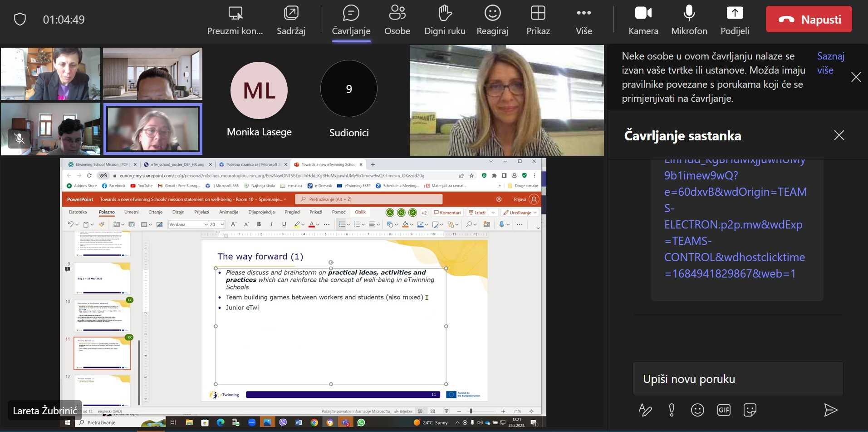Toggle the Čavrljanje chat panel

[351, 20]
